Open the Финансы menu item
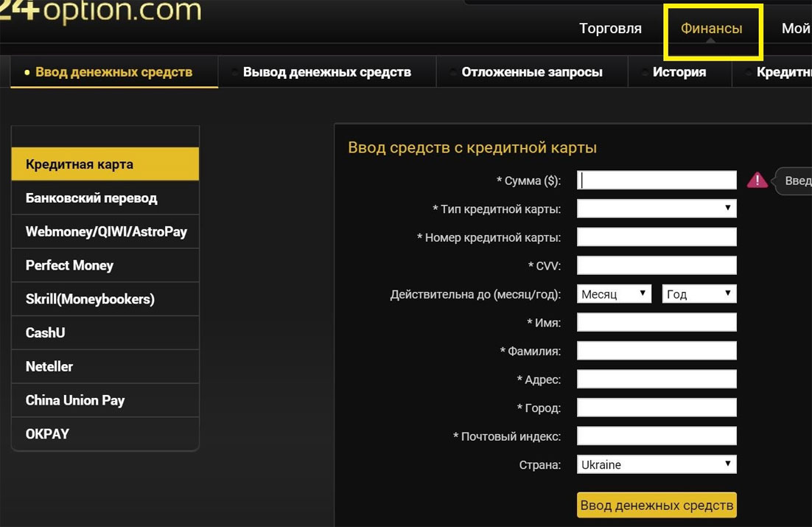 711,28
